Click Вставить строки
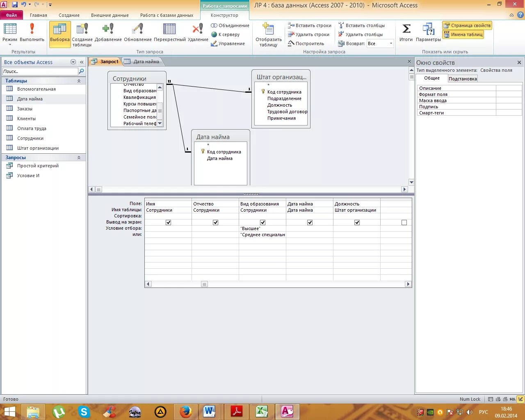 (x=309, y=25)
